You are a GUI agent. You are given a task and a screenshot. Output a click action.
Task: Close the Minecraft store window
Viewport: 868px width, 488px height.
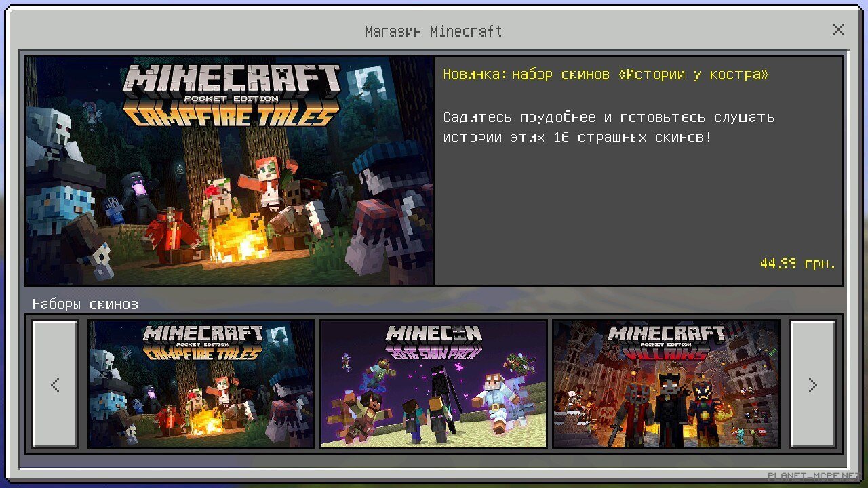[838, 30]
